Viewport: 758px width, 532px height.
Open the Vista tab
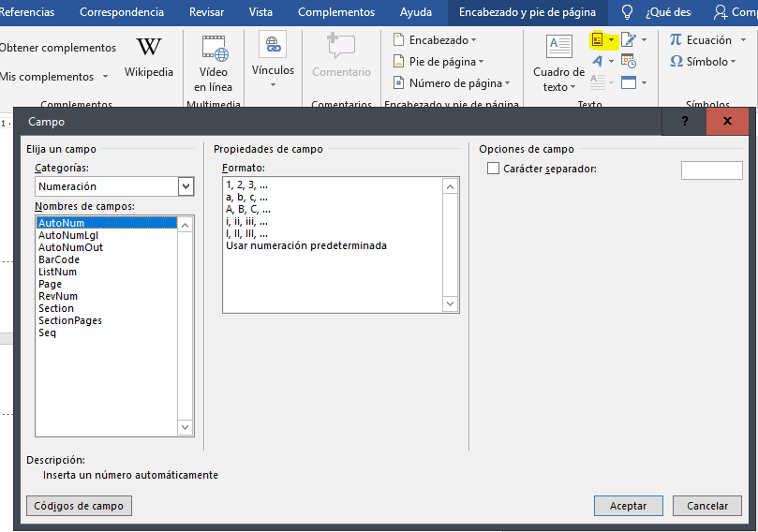click(260, 12)
